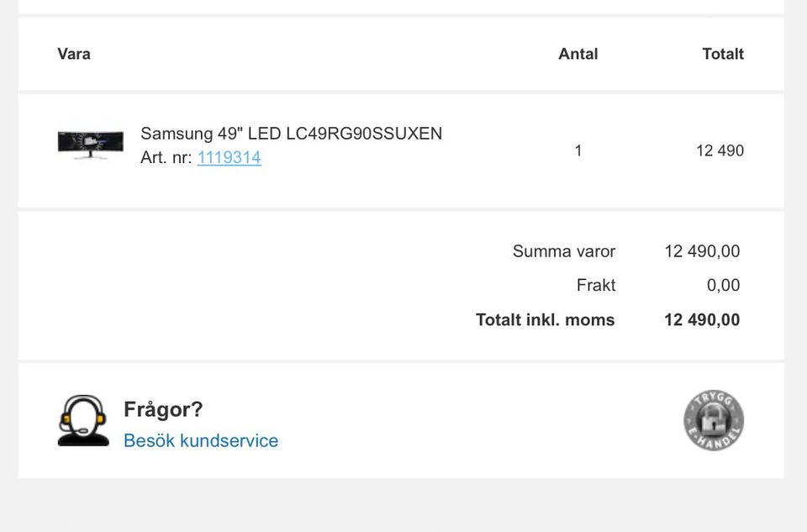Click the Vara column header

(74, 54)
